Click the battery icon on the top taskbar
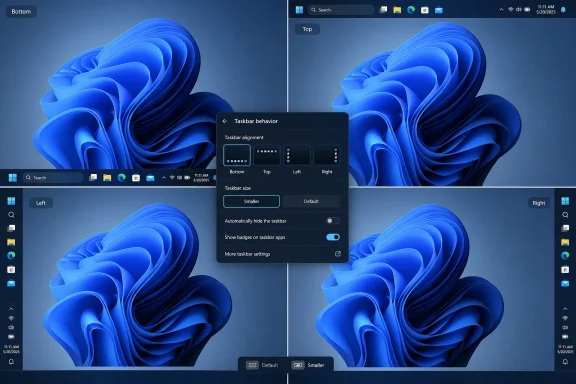 pyautogui.click(x=527, y=10)
